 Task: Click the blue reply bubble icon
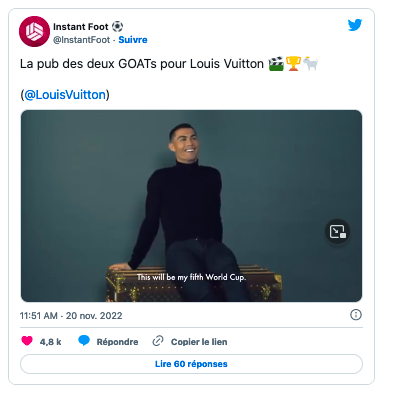pyautogui.click(x=84, y=341)
